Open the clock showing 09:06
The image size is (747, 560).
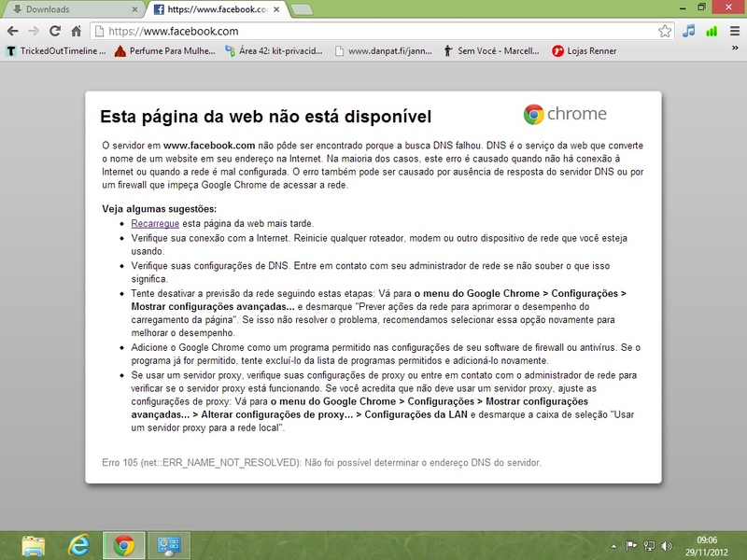707,546
